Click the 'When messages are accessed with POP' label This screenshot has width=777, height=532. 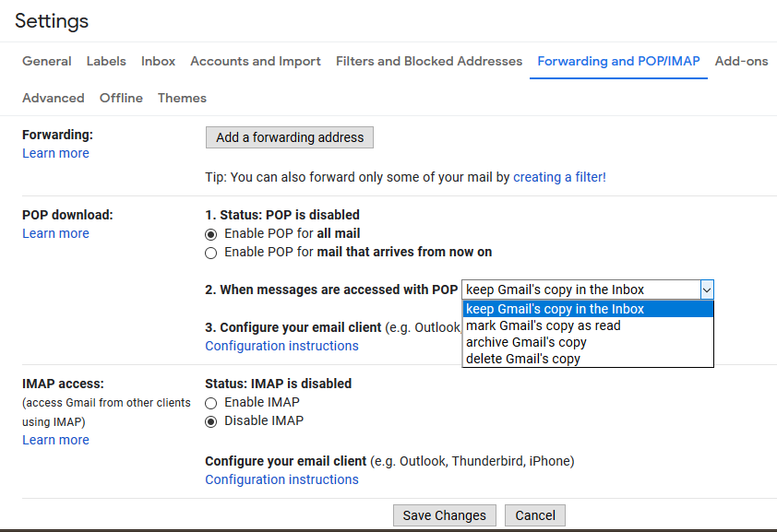pos(339,290)
